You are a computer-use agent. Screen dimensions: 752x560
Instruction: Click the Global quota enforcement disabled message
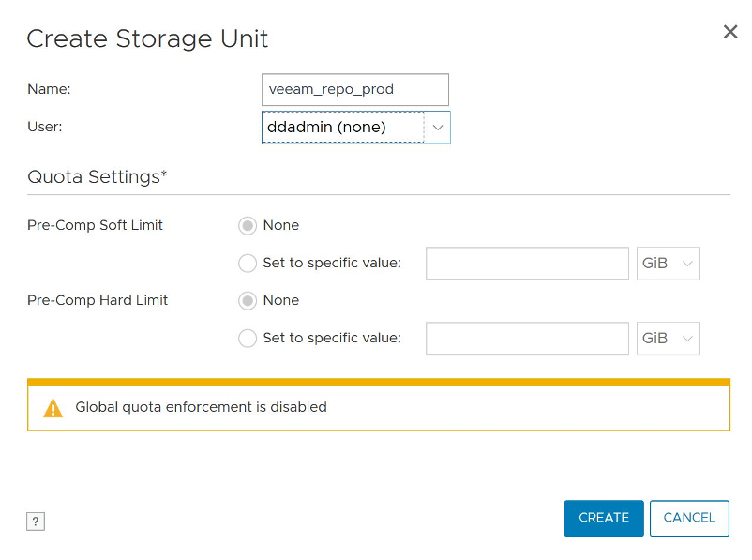coord(201,407)
